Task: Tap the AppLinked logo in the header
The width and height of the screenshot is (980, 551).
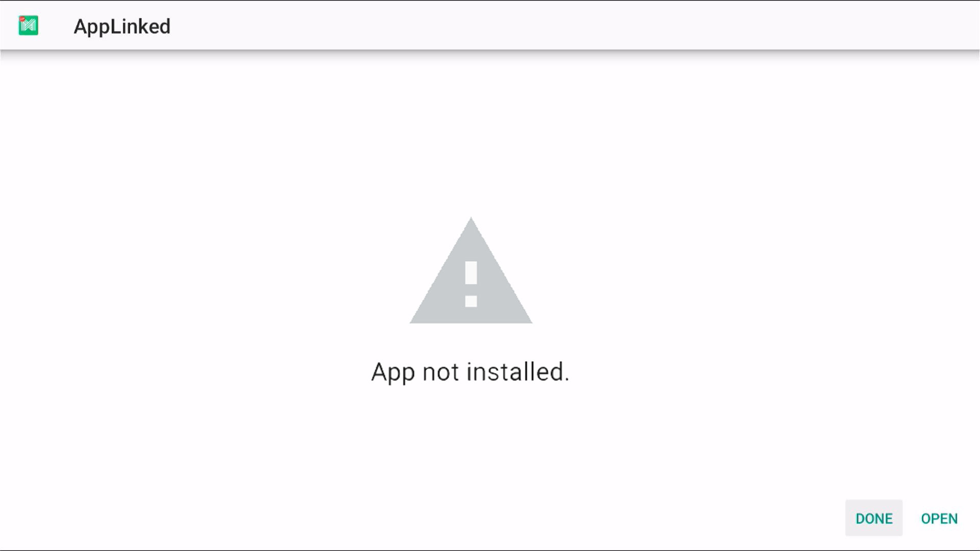Action: point(29,26)
